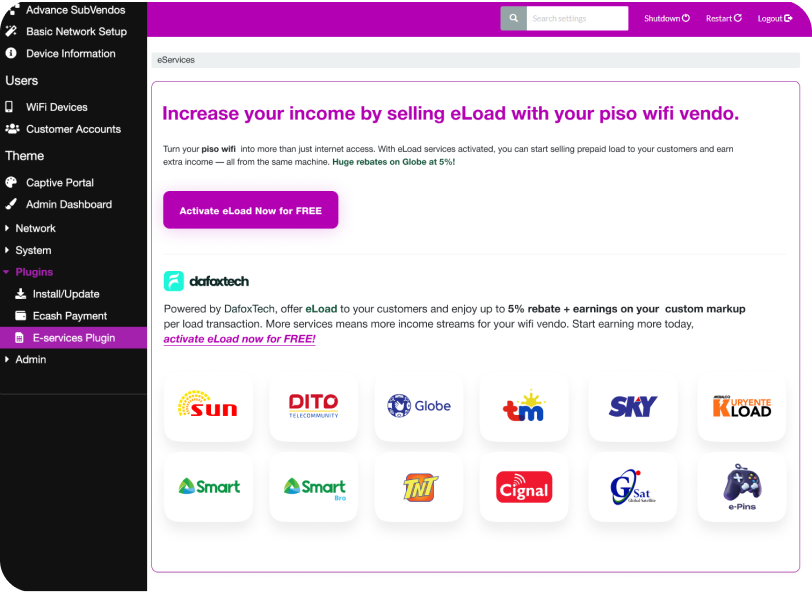Image resolution: width=812 pixels, height=592 pixels.
Task: Choose the DITO Telecommunity logo tile
Action: click(313, 406)
